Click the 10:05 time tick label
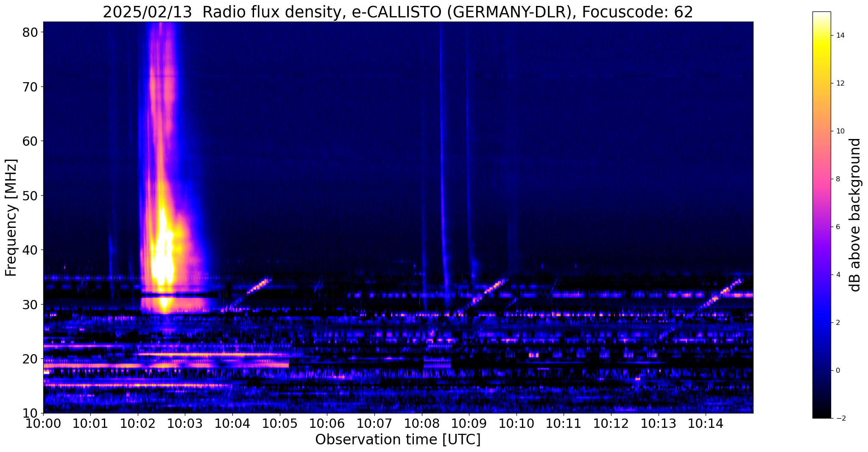The width and height of the screenshot is (868, 452). point(280,424)
